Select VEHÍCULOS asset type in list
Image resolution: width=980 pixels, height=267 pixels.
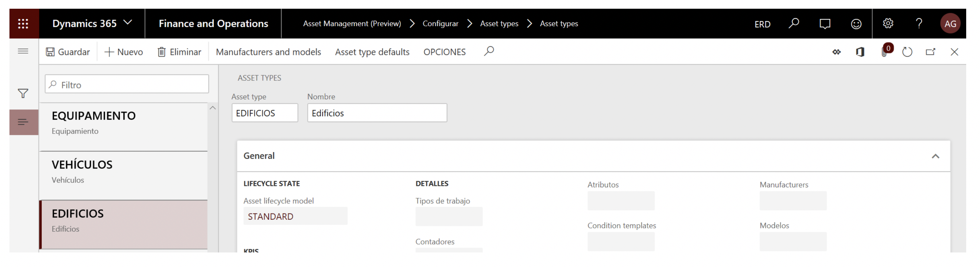click(x=123, y=176)
